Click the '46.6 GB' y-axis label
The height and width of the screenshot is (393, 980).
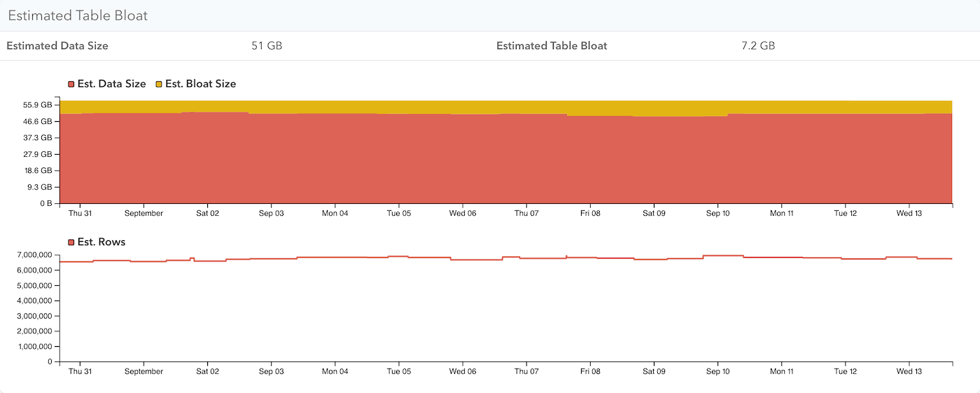pyautogui.click(x=37, y=122)
